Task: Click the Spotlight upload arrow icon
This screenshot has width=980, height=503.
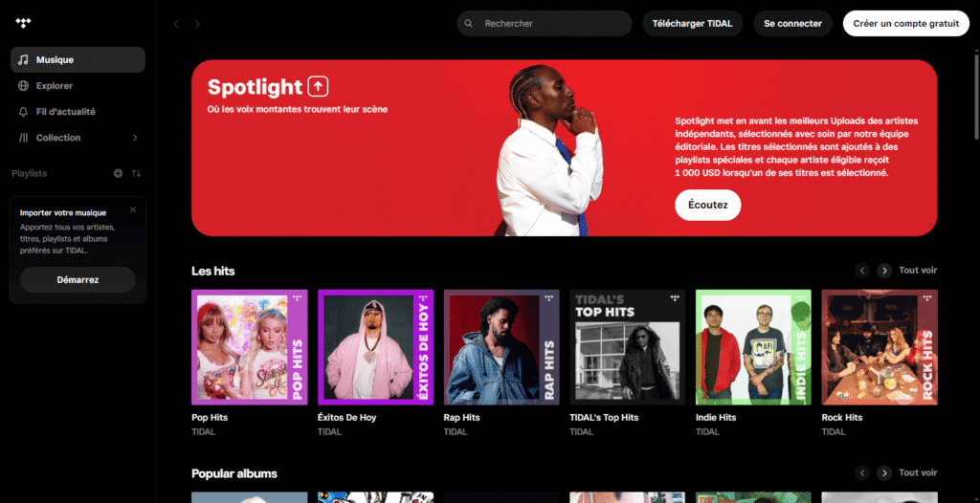Action: click(318, 86)
